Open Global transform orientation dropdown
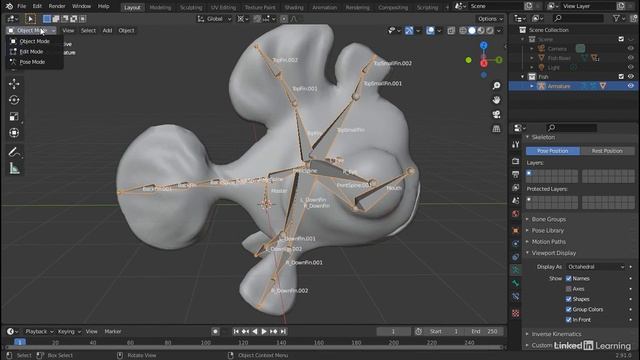The width and height of the screenshot is (640, 360). [215, 19]
